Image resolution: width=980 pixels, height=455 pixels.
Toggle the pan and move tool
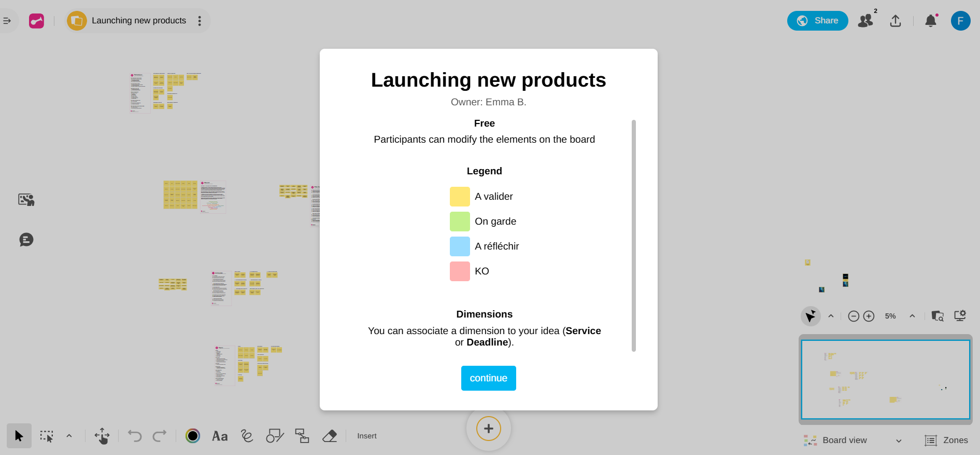(102, 436)
